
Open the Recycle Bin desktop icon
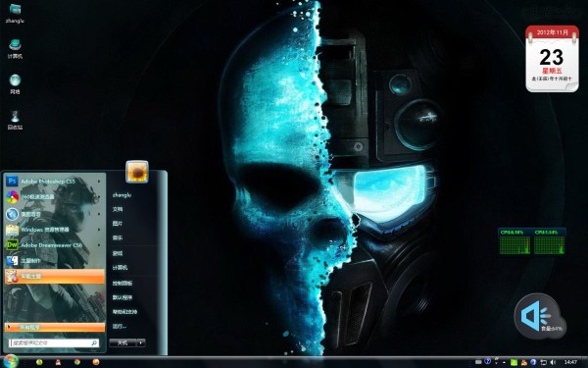tap(15, 120)
